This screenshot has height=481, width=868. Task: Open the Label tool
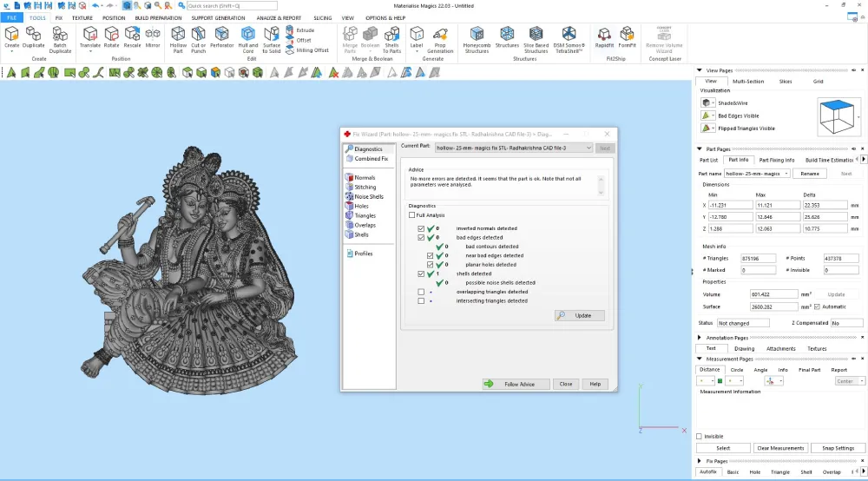(417, 37)
